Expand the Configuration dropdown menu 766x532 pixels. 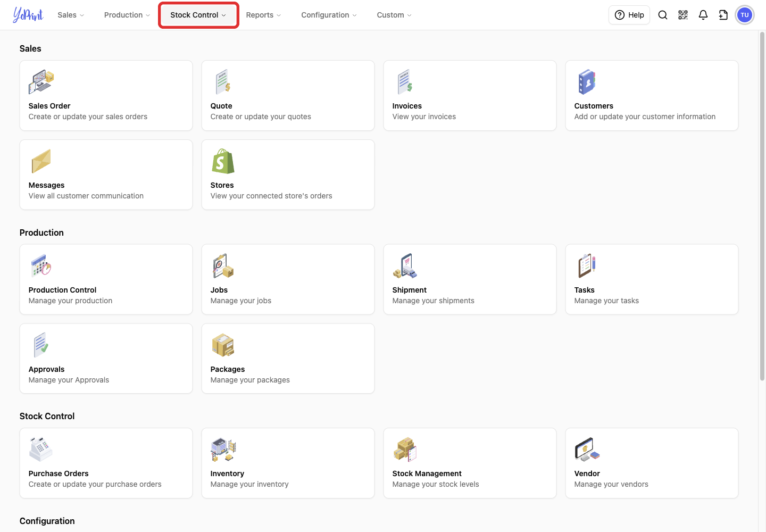click(329, 15)
